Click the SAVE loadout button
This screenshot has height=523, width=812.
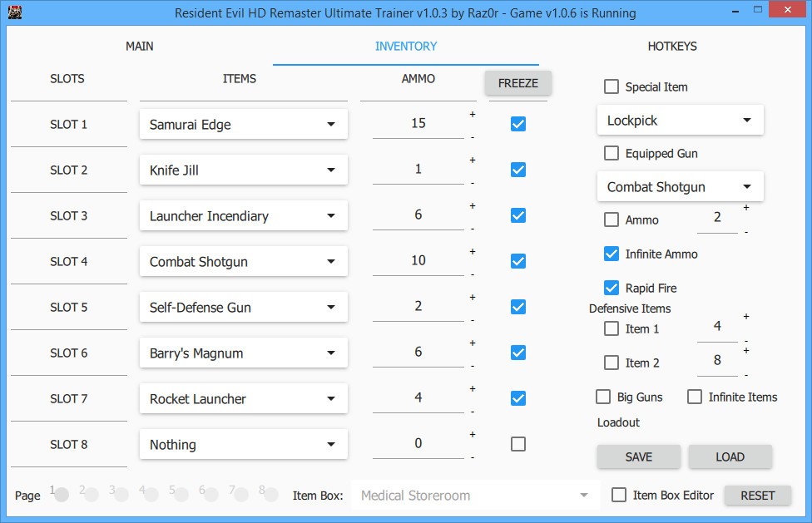638,456
